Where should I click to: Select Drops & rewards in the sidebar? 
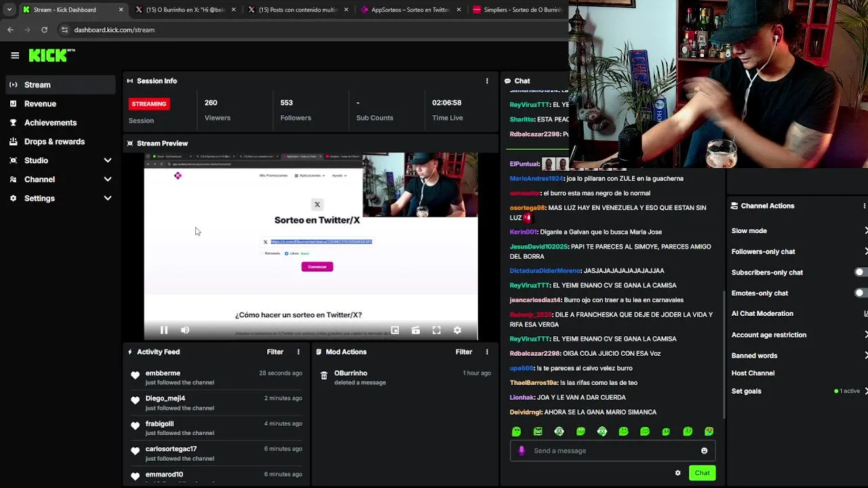[x=60, y=142]
